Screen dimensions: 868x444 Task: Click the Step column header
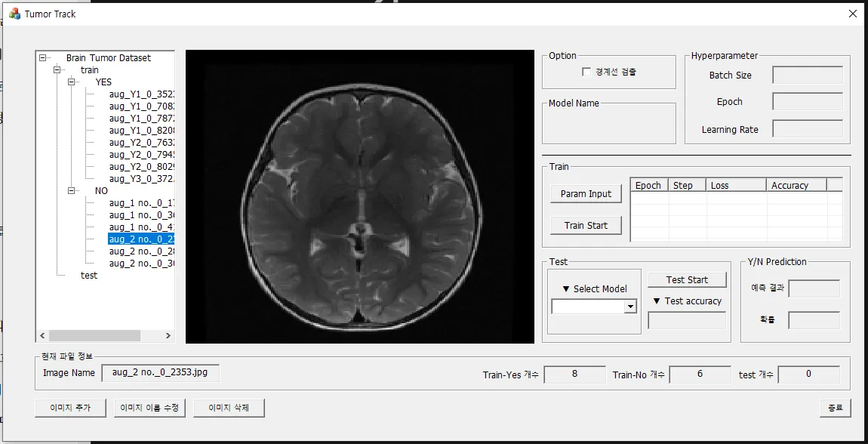pyautogui.click(x=688, y=186)
